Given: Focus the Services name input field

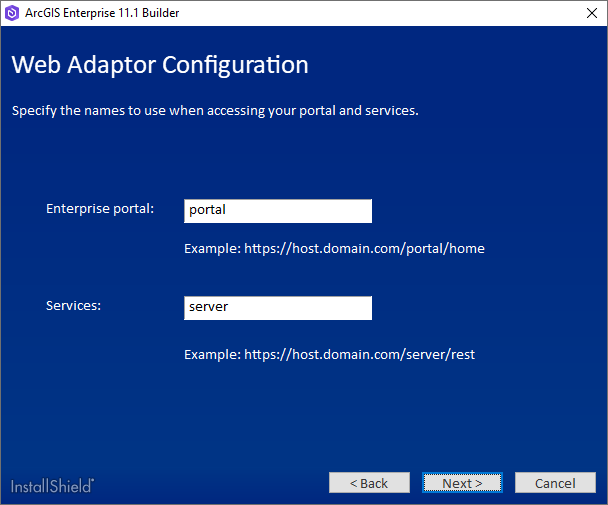Looking at the screenshot, I should 278,308.
